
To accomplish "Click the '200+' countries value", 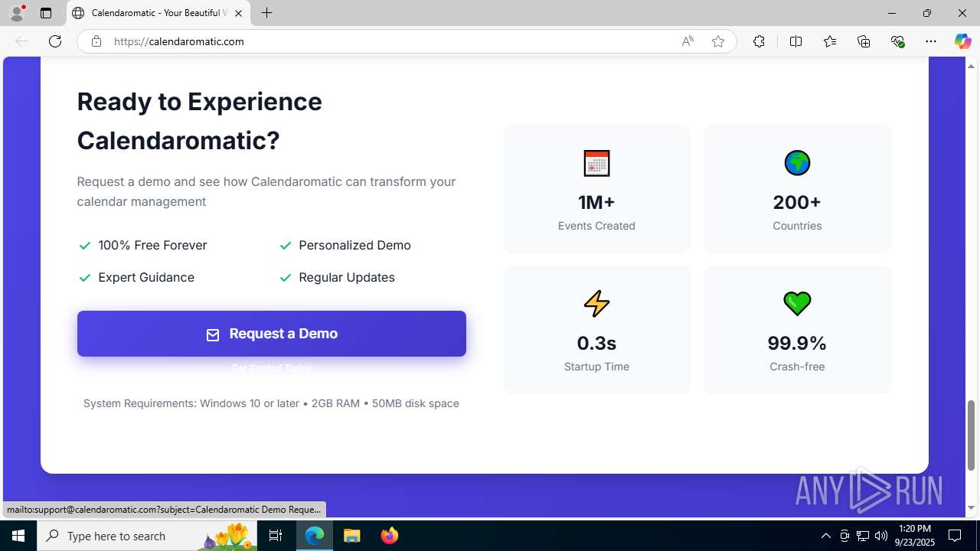I will pos(797,202).
